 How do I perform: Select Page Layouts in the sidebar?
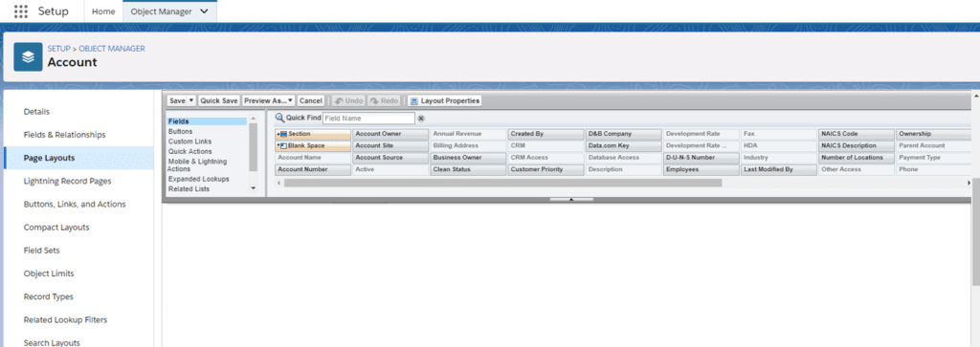coord(78,158)
